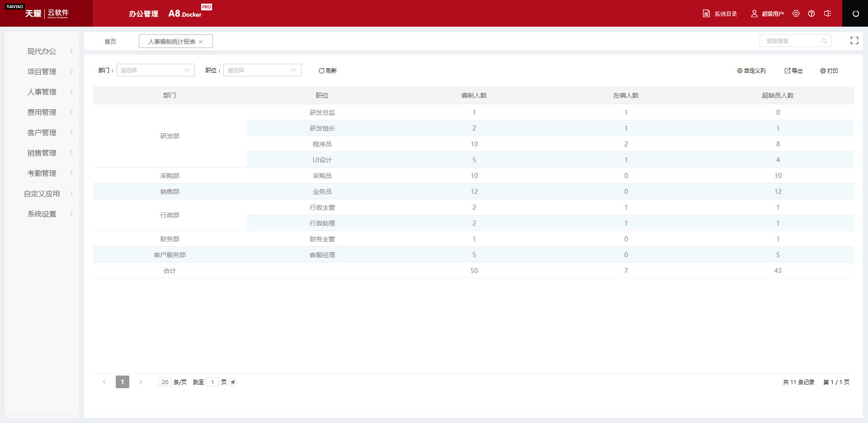Click 系统目录 document icon
This screenshot has height=423, width=868.
706,14
